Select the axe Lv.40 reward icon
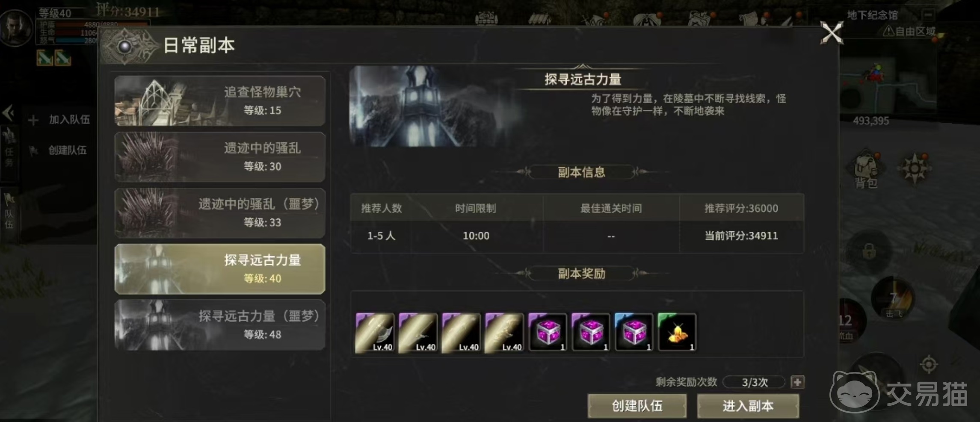980x422 pixels. tap(375, 333)
